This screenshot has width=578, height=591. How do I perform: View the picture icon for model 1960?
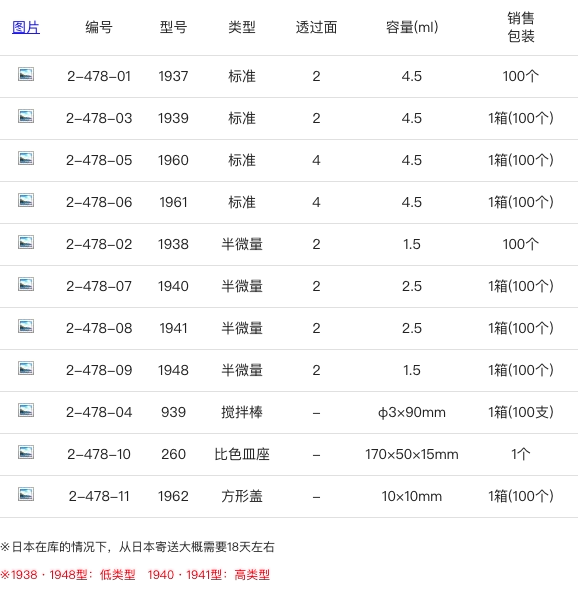(26, 158)
